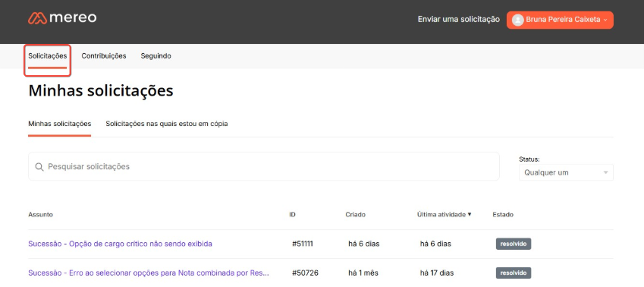
Task: Click Enviar uma solicitação link
Action: (458, 19)
